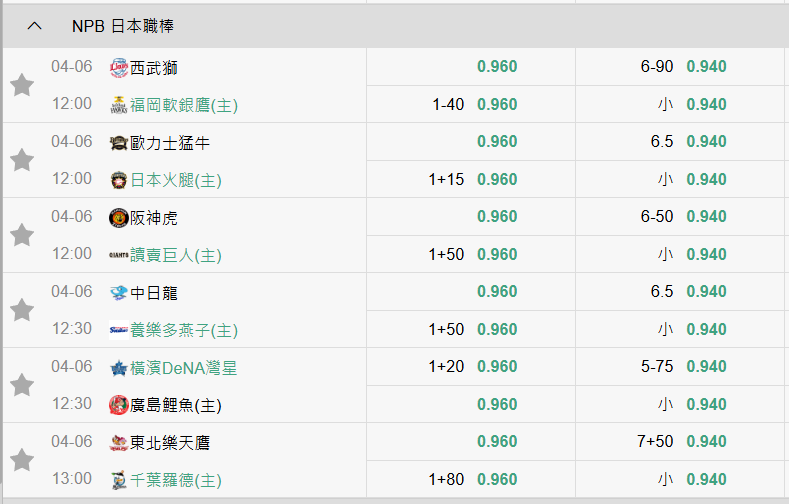
Task: Click the 歐力士猛牛 team logo icon
Action: point(119,142)
